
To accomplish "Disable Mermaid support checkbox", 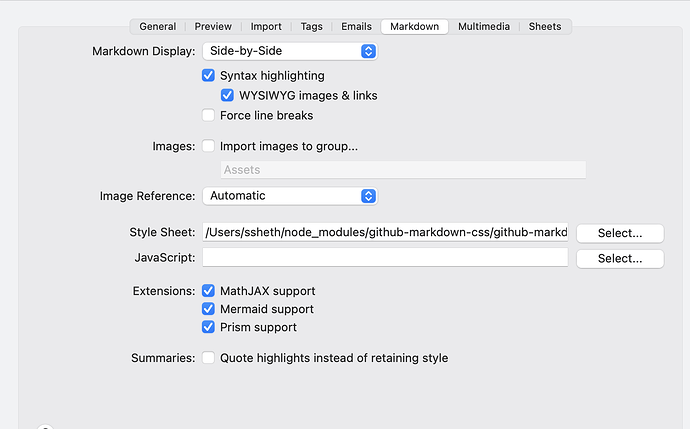I will pos(209,309).
